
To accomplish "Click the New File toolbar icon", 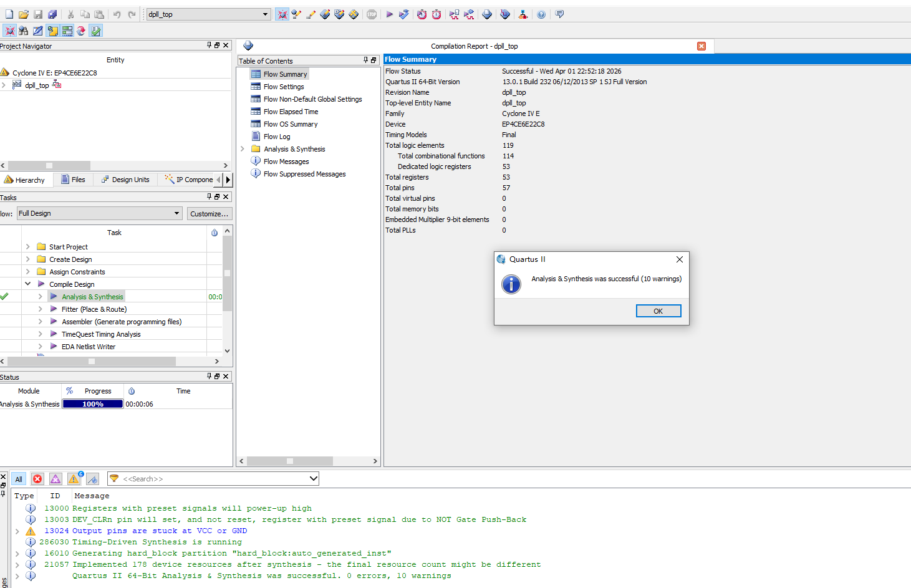I will [9, 14].
